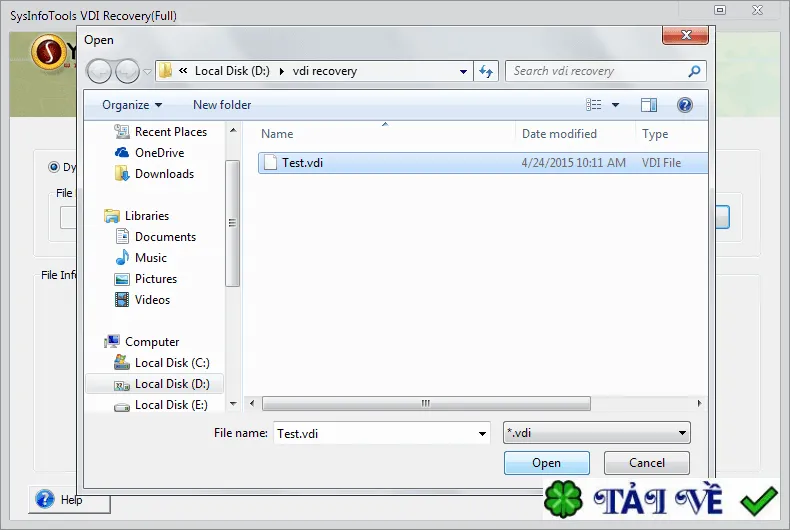
Task: Click the Search vdi recovery field
Action: point(597,71)
